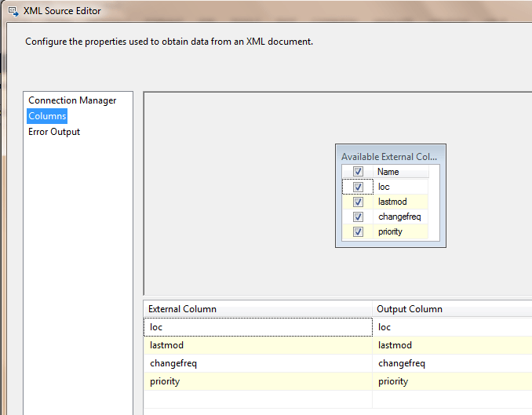Disable the priority column checkbox
Screen dimensions: 532x415
point(358,232)
